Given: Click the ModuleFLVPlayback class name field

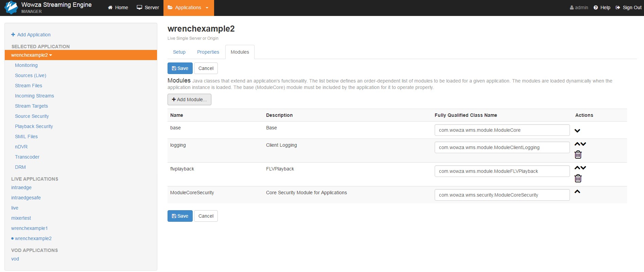Looking at the screenshot, I should tap(502, 171).
